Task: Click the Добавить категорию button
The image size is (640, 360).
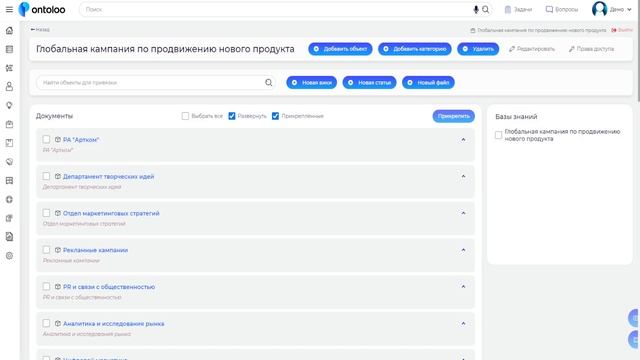Action: (415, 49)
